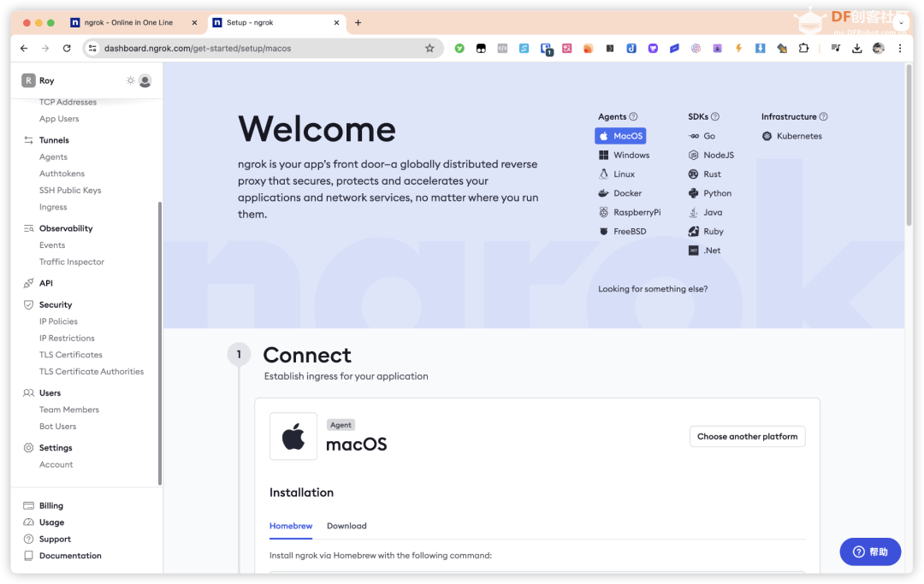Open the Kubernetes infrastructure option
924x584 pixels.
click(792, 136)
